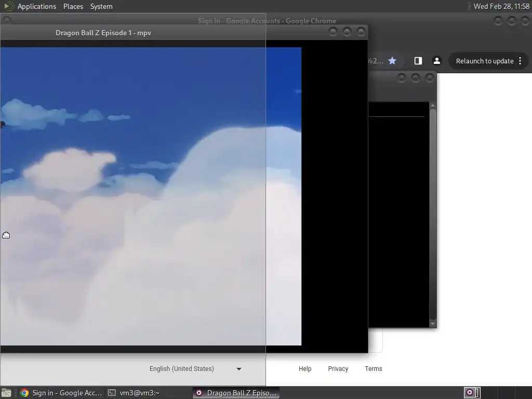The height and width of the screenshot is (399, 532).
Task: Open the Chrome profile avatar icon
Action: 436,61
